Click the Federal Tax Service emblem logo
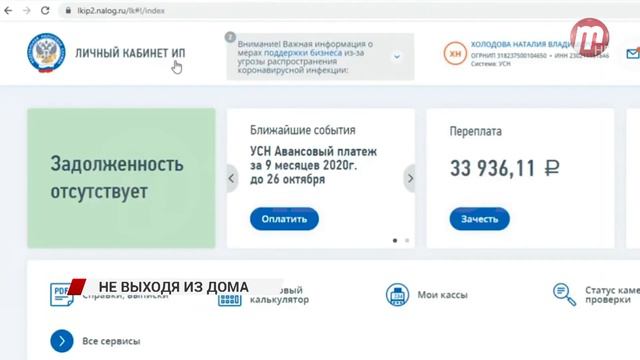Screen dimensions: 640x360 tap(46, 53)
